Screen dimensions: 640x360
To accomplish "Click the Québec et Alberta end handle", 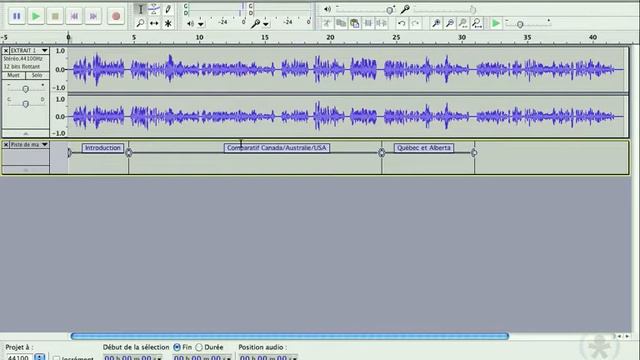I will tap(474, 153).
